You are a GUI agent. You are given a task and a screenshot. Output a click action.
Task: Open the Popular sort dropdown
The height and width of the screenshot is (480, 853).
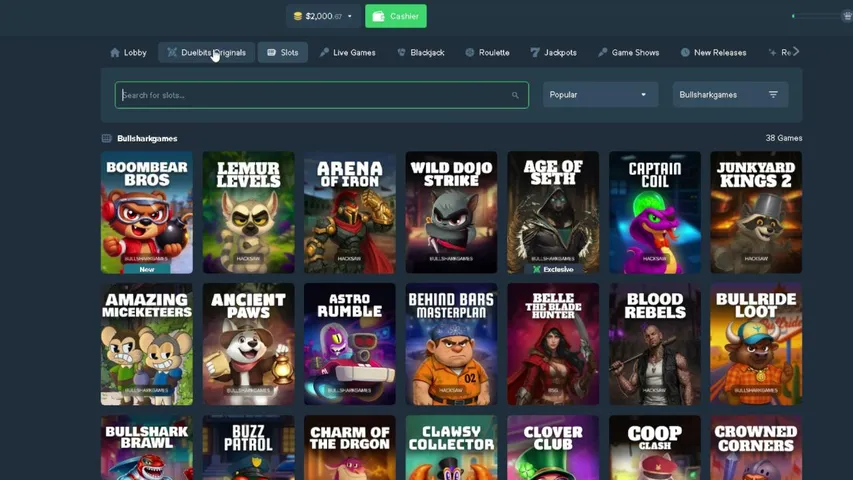(600, 95)
